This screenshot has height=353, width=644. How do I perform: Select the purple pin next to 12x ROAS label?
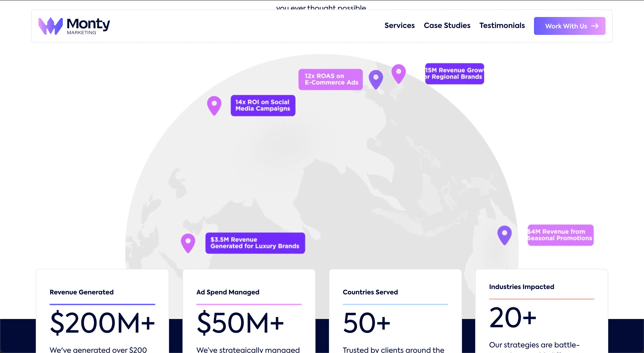pyautogui.click(x=376, y=80)
